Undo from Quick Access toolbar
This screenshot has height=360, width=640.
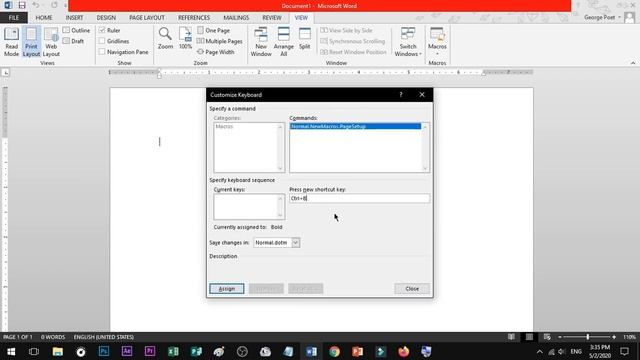(x=36, y=5)
